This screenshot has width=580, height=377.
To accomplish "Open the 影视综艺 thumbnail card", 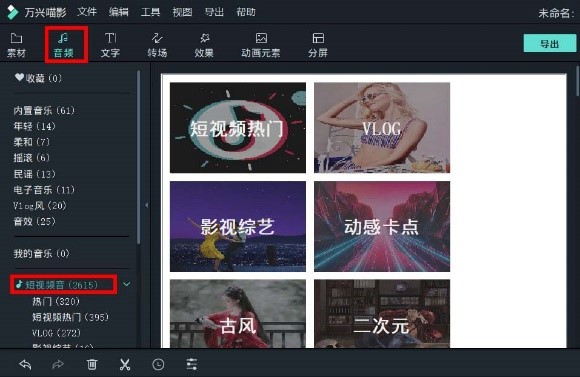I will [x=238, y=226].
